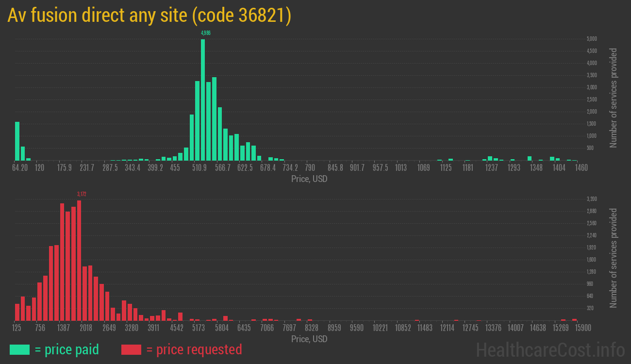The height and width of the screenshot is (364, 631).
Task: Click the 510.9 x-axis label on top chart
Action: [199, 168]
